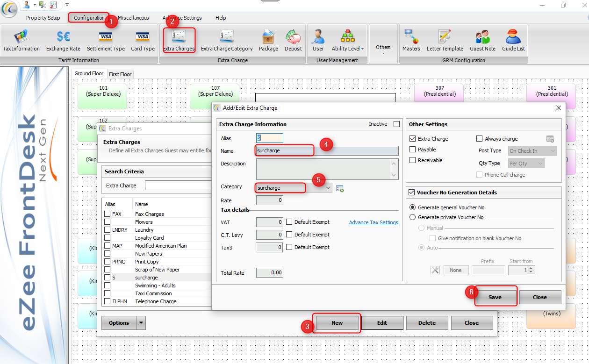This screenshot has width=589, height=364.
Task: Tick the Laundry row checkbox
Action: coord(108,230)
